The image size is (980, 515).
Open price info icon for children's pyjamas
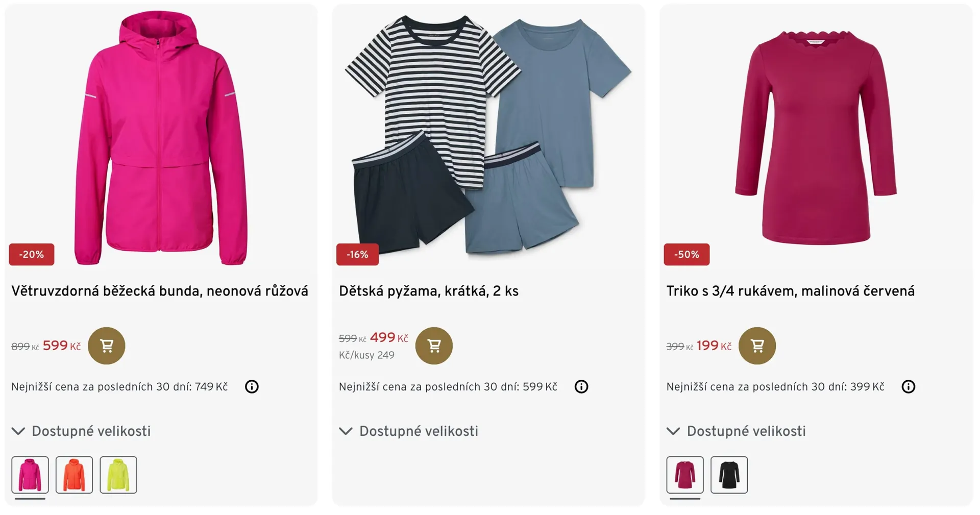point(581,386)
